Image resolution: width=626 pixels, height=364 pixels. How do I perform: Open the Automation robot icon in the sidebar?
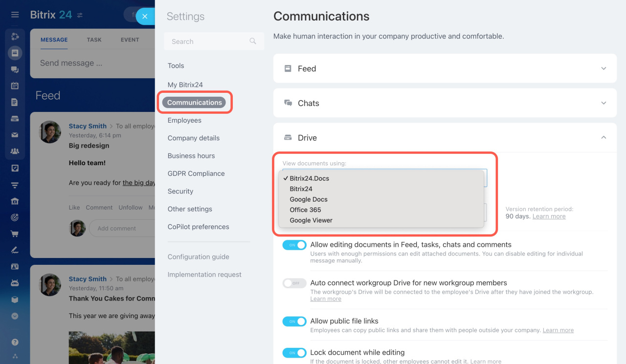coord(15,283)
